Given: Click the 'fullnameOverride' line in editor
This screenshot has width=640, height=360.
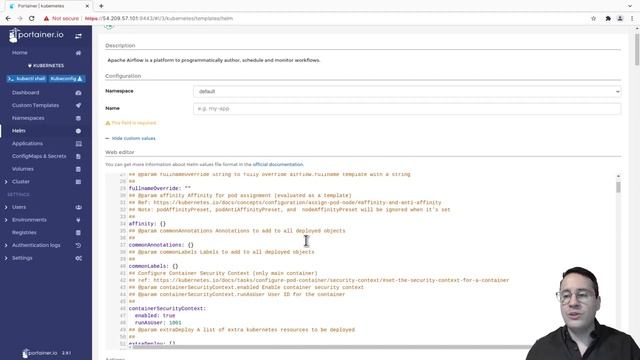Looking at the screenshot, I should [160, 189].
